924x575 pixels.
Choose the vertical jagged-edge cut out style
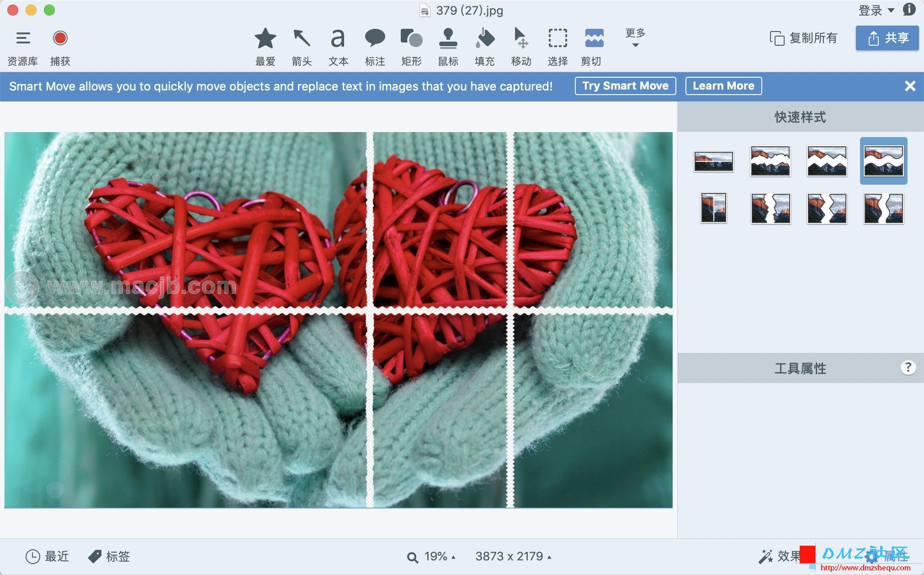770,208
